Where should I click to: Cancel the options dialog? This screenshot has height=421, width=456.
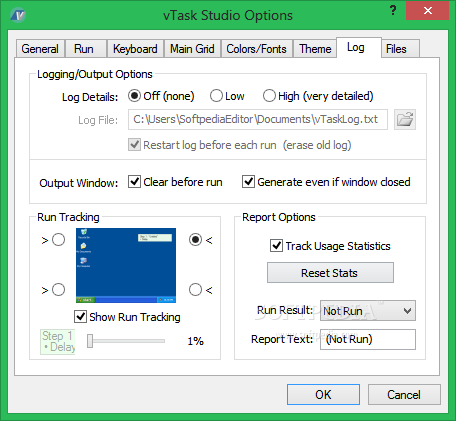404,395
